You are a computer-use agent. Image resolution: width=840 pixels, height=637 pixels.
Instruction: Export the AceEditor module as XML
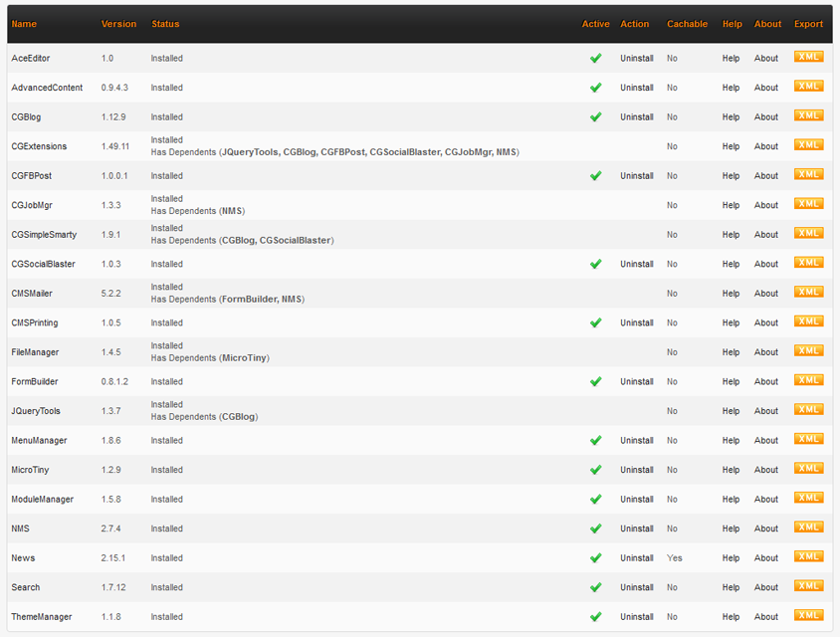[x=808, y=58]
